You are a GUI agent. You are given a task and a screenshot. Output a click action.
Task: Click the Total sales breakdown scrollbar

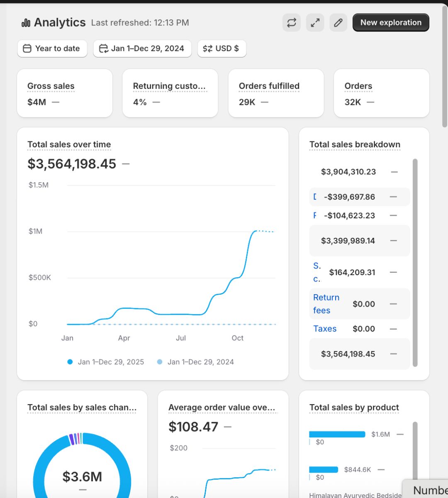415,262
